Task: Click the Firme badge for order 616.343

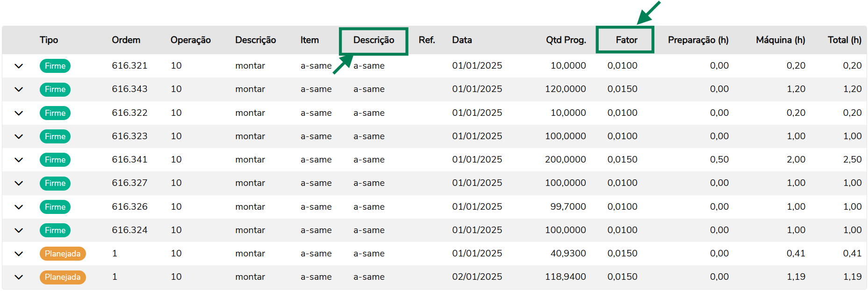Action: pyautogui.click(x=55, y=89)
